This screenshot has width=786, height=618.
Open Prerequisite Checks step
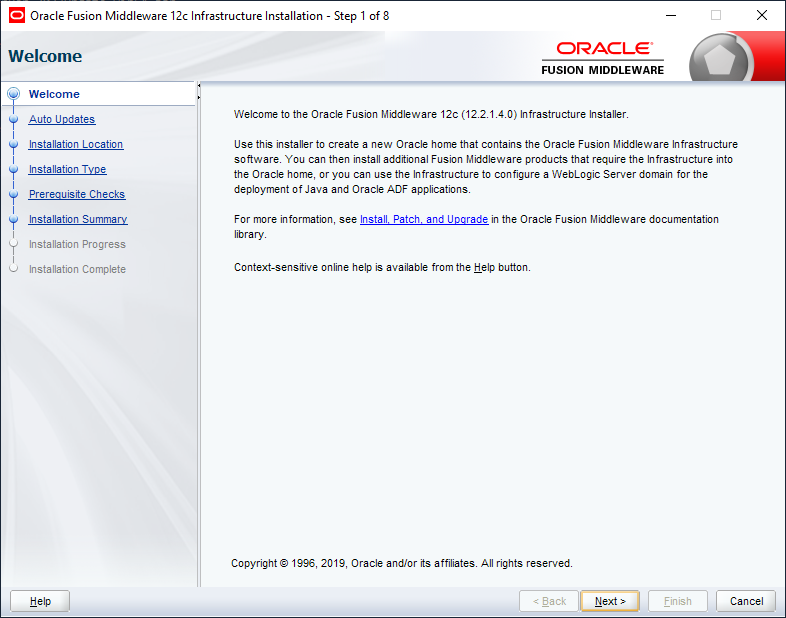click(x=77, y=194)
